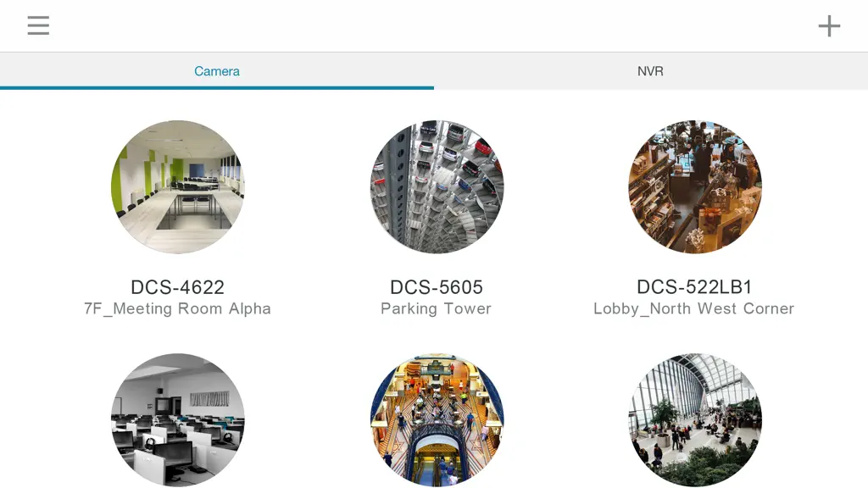
Task: View the black-and-white computer lab camera
Action: pos(178,420)
